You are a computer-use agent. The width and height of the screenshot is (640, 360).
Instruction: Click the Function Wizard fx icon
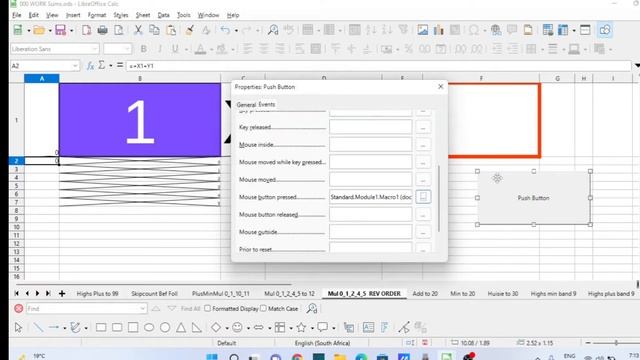[x=91, y=65]
